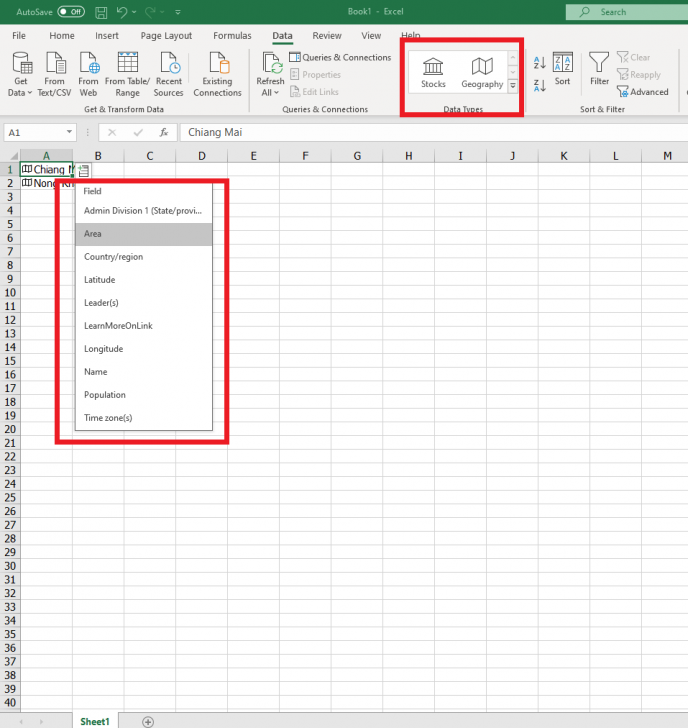Customize Quick Access Toolbar dropdown

(x=178, y=13)
